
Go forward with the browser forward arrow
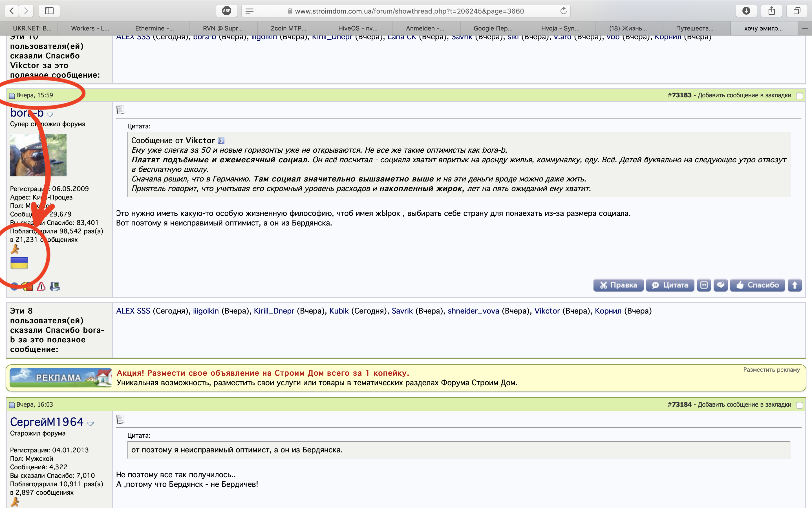coord(26,11)
